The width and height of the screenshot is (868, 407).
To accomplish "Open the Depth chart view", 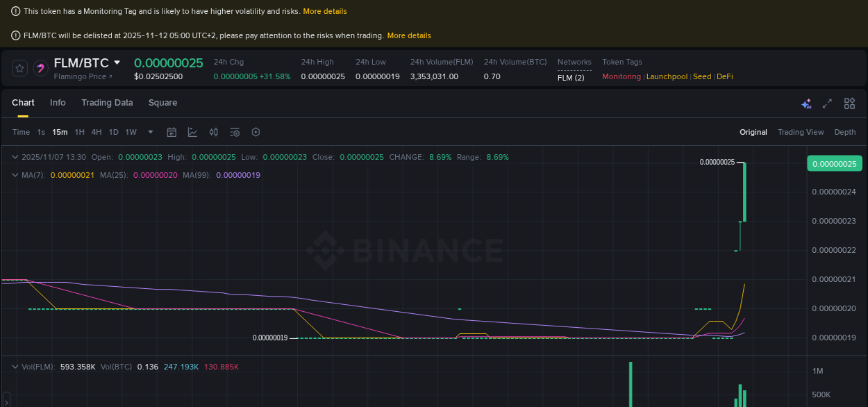I will click(845, 132).
